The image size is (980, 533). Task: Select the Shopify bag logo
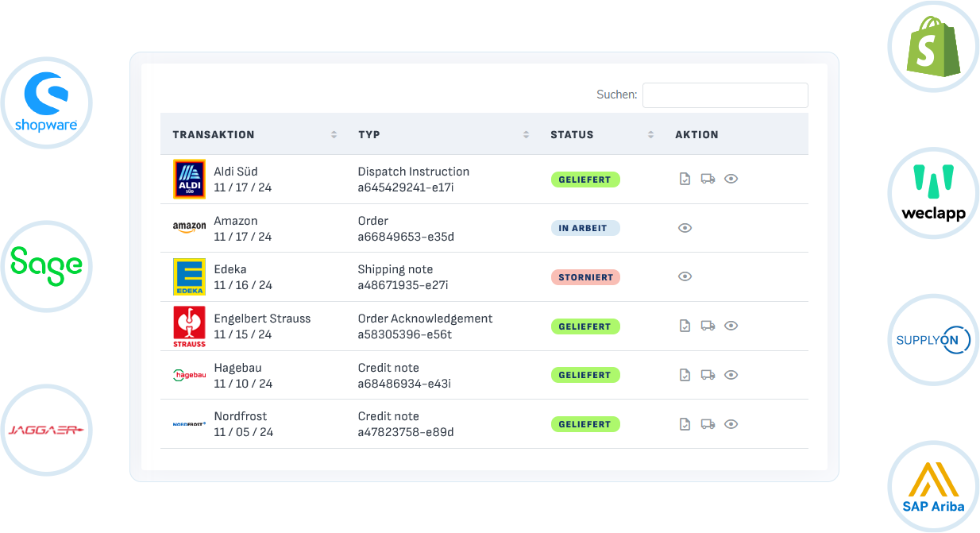coord(934,46)
